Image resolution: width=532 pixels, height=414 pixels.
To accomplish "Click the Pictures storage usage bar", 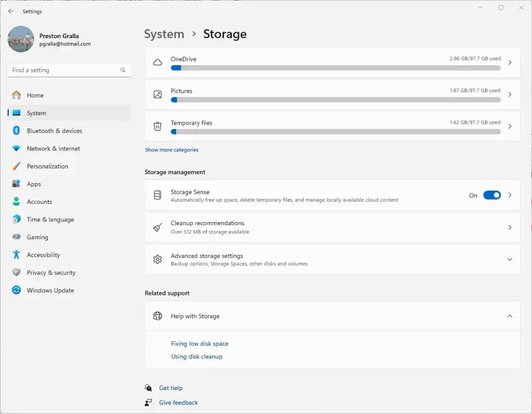I will coord(336,100).
